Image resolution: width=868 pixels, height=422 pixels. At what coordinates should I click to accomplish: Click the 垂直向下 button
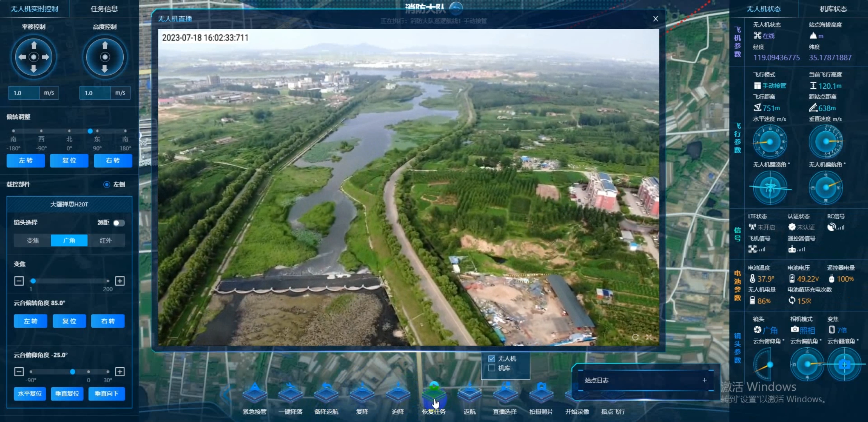point(107,394)
